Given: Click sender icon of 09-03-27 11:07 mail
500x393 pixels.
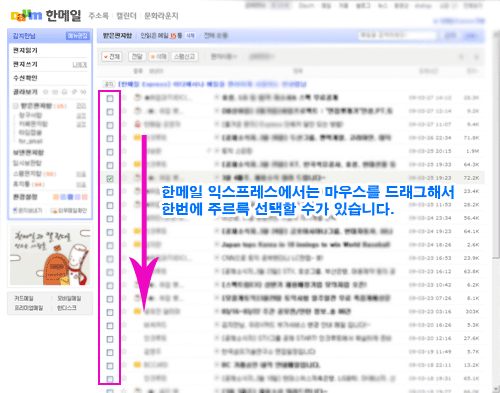Looking at the screenshot, I should tap(137, 124).
